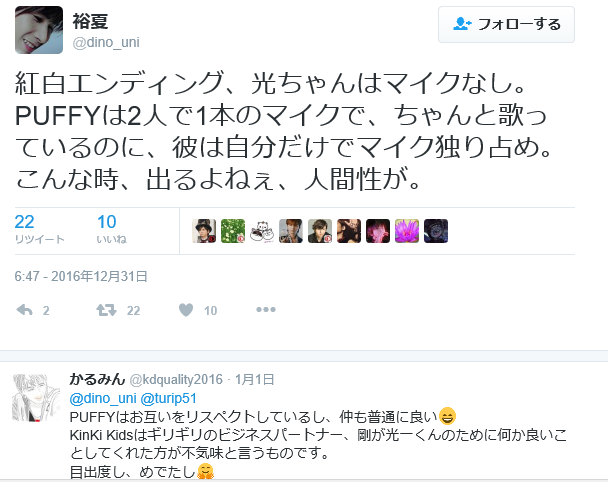
Task: Click the @dino_uni handle in the tweet header
Action: pyautogui.click(x=106, y=42)
